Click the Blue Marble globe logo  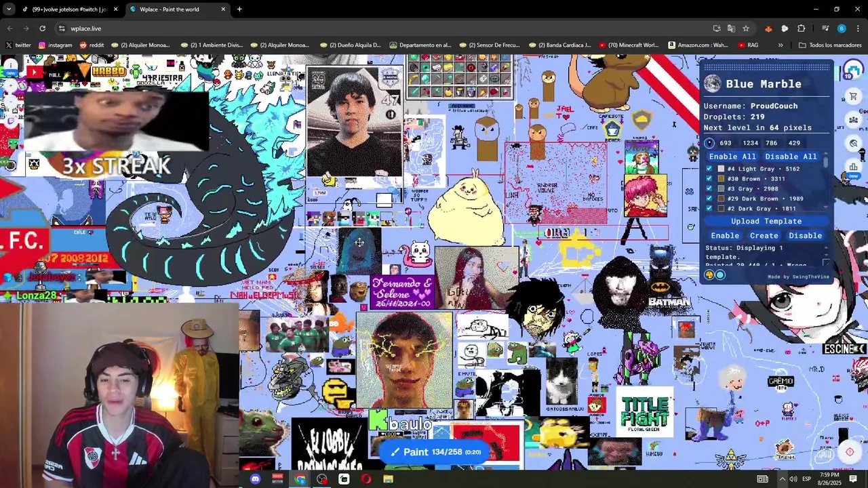pyautogui.click(x=712, y=83)
